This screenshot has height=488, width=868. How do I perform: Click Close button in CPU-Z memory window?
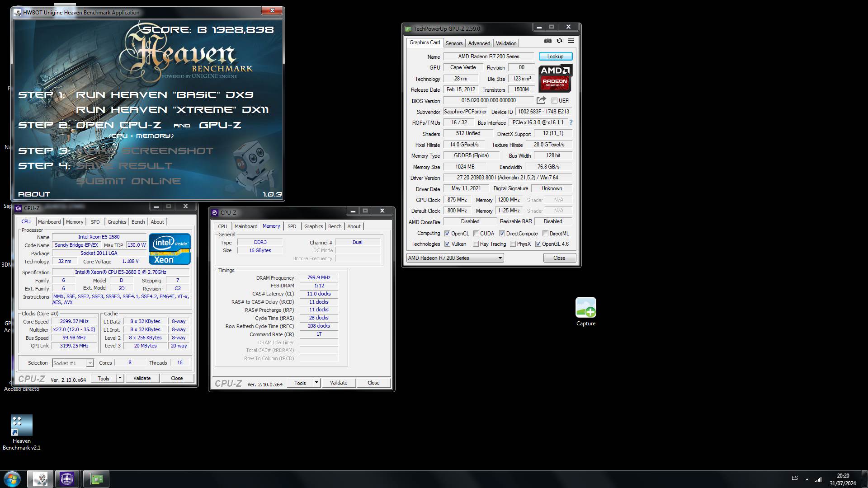point(373,383)
